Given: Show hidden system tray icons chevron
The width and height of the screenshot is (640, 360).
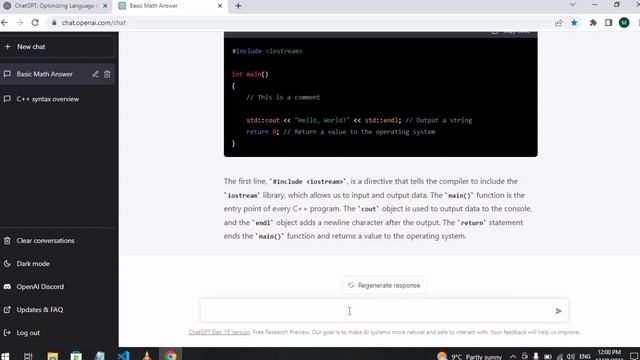Looking at the screenshot, I should coord(513,356).
